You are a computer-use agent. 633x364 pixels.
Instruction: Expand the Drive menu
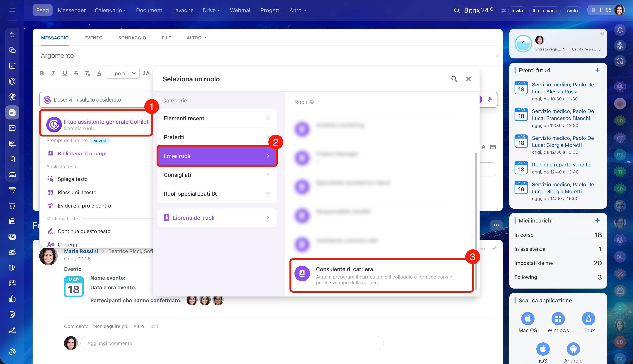pyautogui.click(x=212, y=10)
